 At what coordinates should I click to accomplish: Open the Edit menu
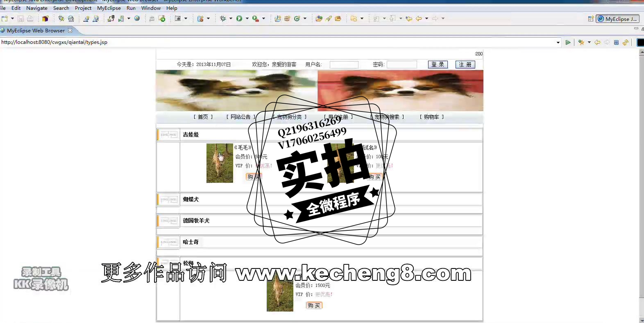click(x=16, y=8)
